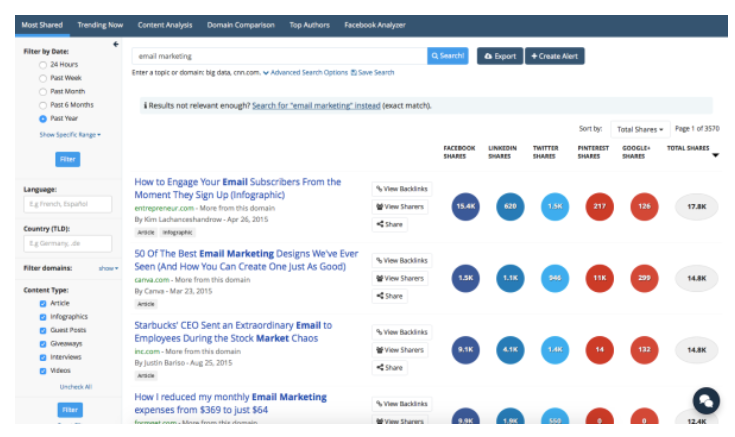Viewport: 735px width, 437px height.
Task: Select the Past Month radio option
Action: click(42, 91)
